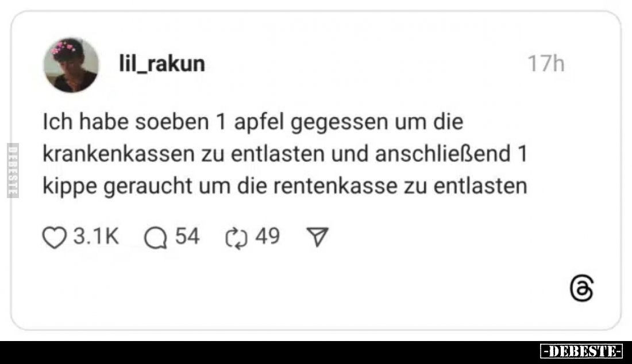Click the word "gegessen" in the post
632x364 pixels.
(x=334, y=124)
